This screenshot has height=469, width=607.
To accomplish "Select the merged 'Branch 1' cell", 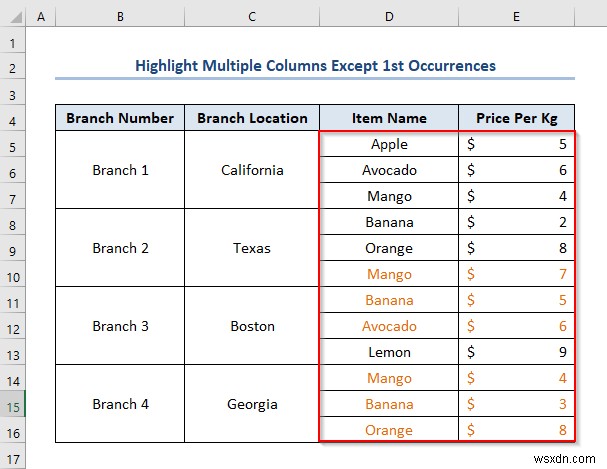I will coord(120,170).
